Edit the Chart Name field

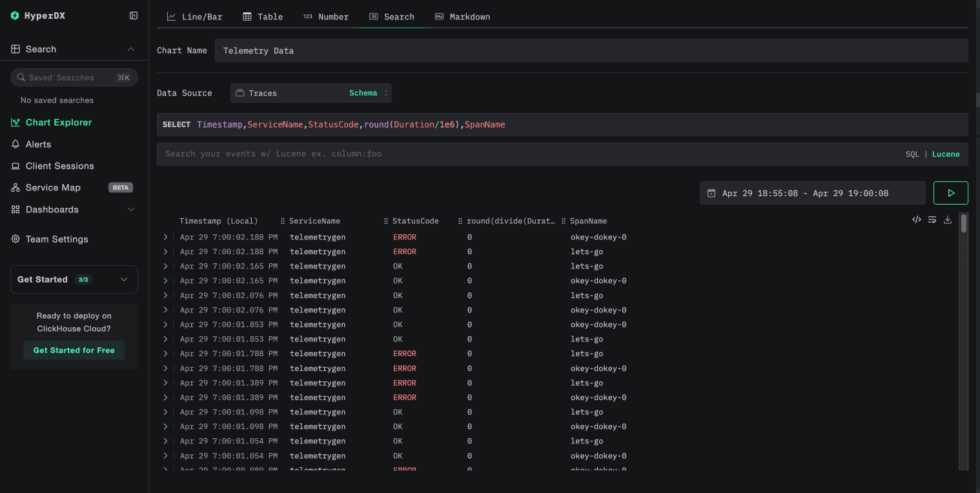point(591,50)
